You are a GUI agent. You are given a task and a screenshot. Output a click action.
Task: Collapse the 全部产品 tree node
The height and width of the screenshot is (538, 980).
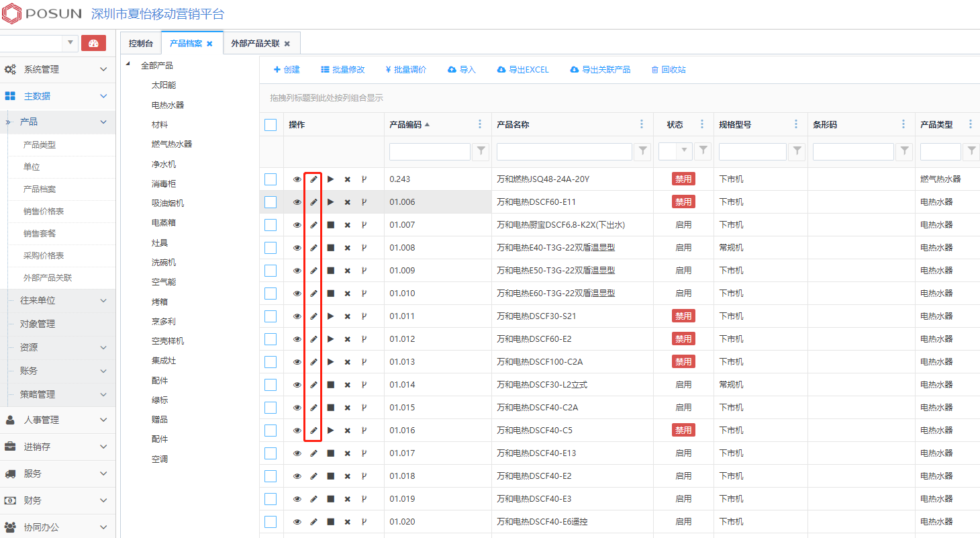[x=128, y=64]
